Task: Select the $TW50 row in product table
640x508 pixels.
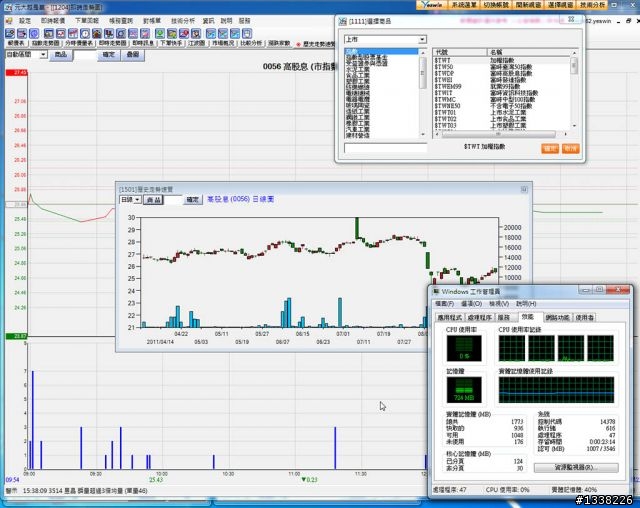Action: coord(502,67)
